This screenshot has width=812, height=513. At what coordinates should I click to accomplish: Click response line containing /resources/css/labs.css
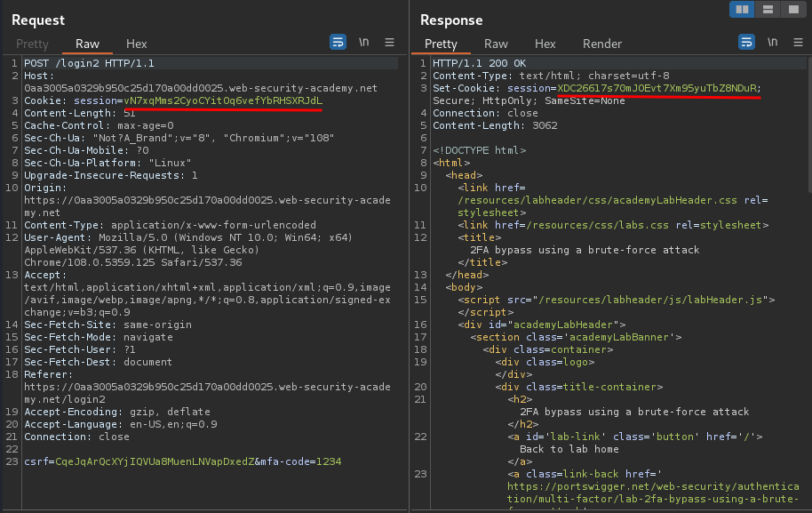(x=613, y=225)
